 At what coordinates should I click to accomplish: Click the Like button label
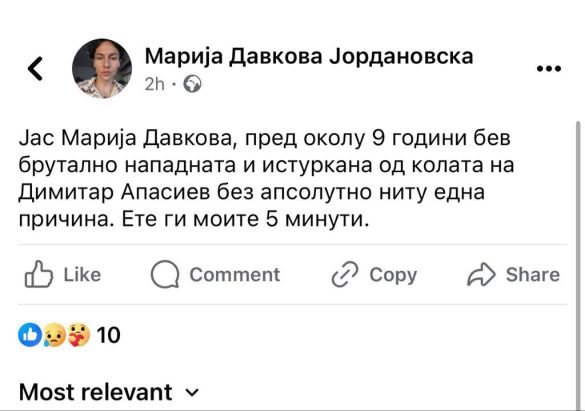(82, 275)
